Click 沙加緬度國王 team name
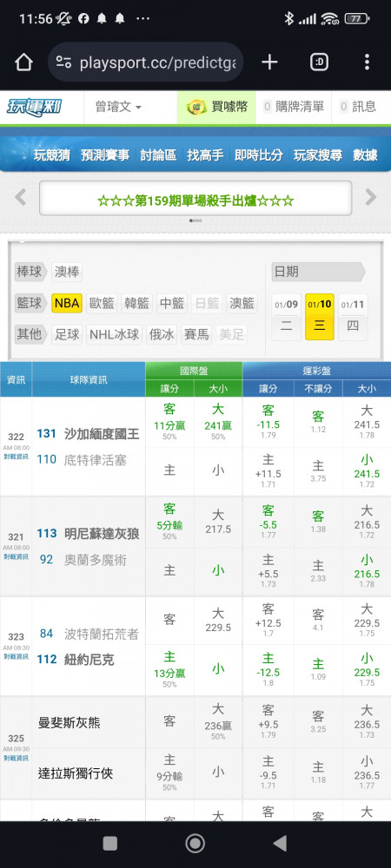The width and height of the screenshot is (391, 868). pyautogui.click(x=102, y=434)
